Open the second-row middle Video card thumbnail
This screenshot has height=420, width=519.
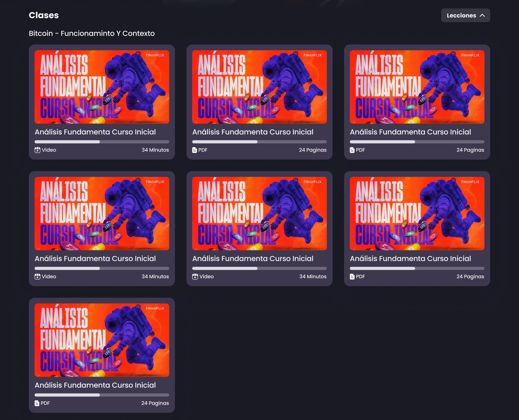[x=259, y=213]
